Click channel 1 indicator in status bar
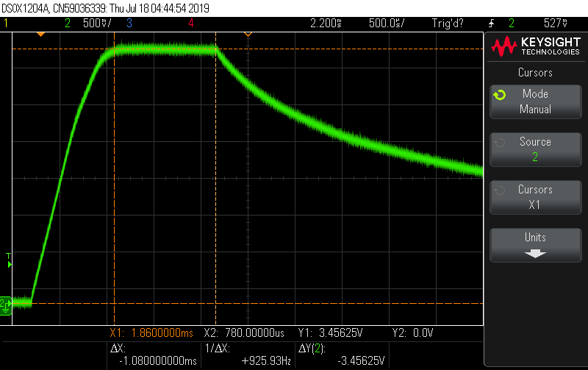 tap(6, 24)
